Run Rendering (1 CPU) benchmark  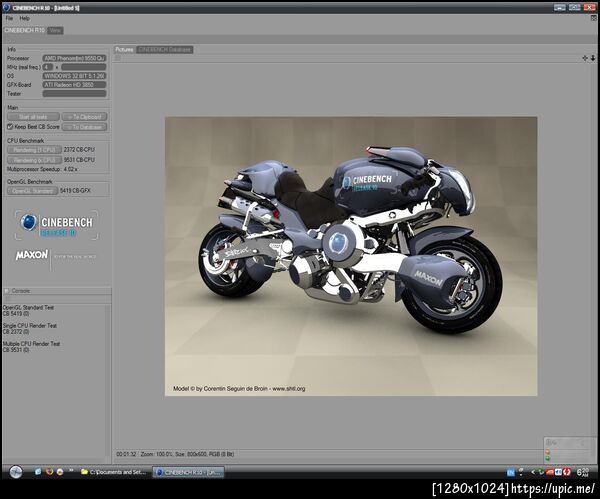33,150
